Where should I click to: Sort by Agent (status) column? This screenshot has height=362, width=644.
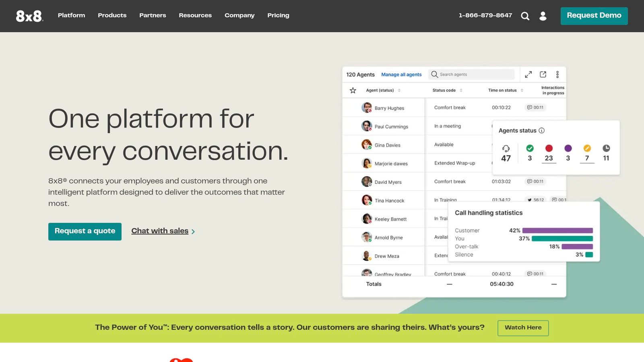click(x=399, y=90)
